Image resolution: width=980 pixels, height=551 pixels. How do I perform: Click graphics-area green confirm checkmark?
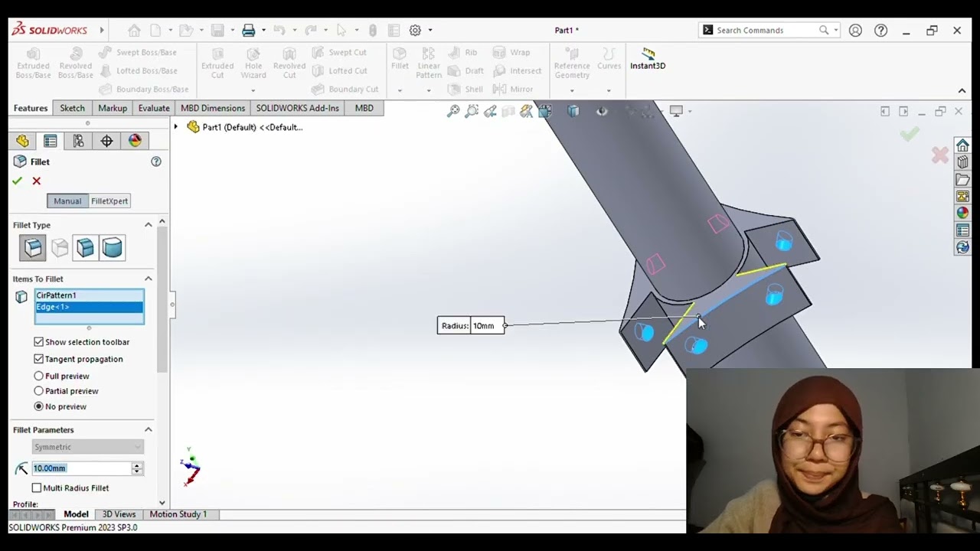click(x=910, y=135)
